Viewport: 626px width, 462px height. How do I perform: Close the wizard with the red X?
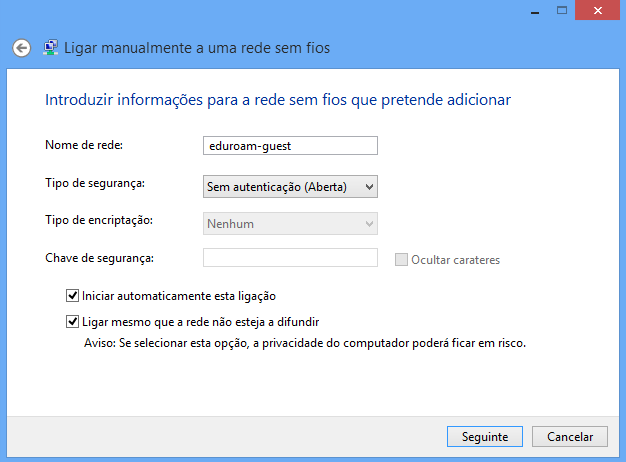597,10
